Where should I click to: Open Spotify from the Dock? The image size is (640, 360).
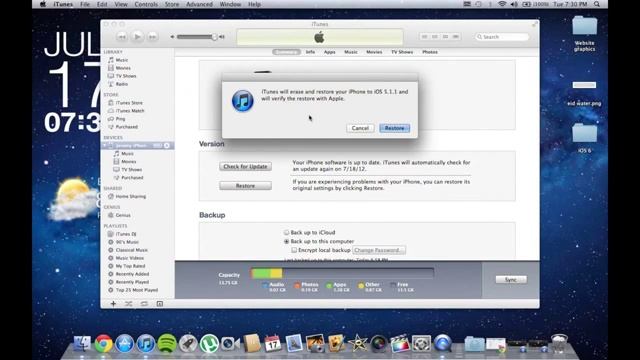[167, 343]
